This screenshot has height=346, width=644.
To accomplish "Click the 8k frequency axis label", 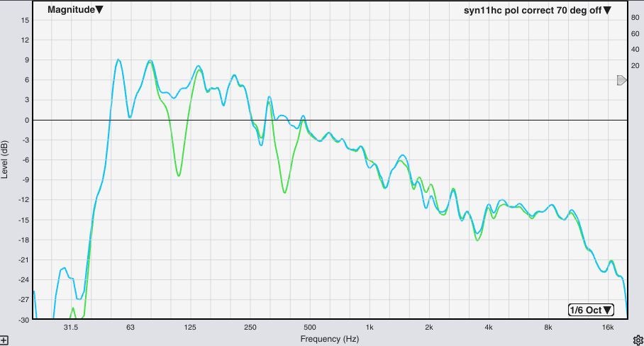I will (x=548, y=327).
